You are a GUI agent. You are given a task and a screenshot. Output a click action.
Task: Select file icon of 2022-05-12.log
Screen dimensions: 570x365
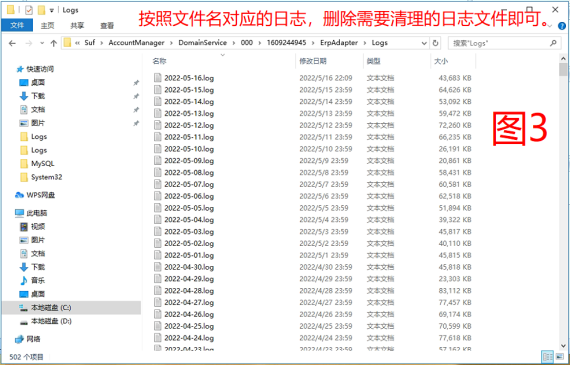(157, 125)
